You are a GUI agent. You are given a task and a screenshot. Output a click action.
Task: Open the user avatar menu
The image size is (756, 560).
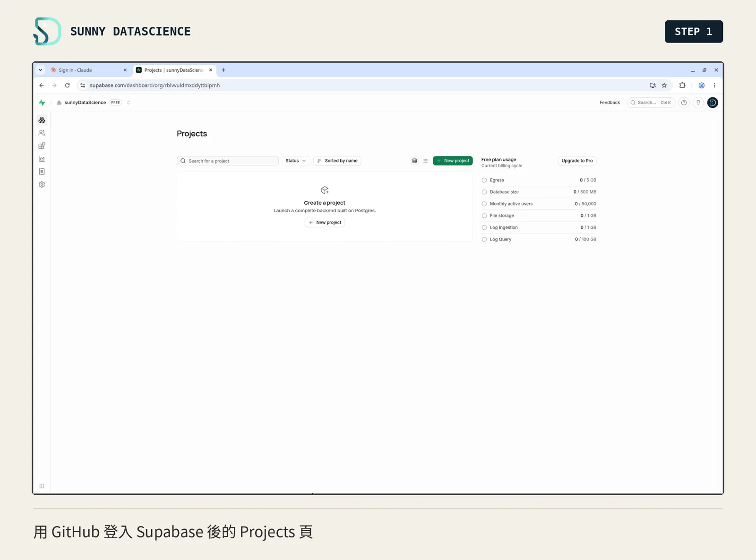pyautogui.click(x=713, y=103)
